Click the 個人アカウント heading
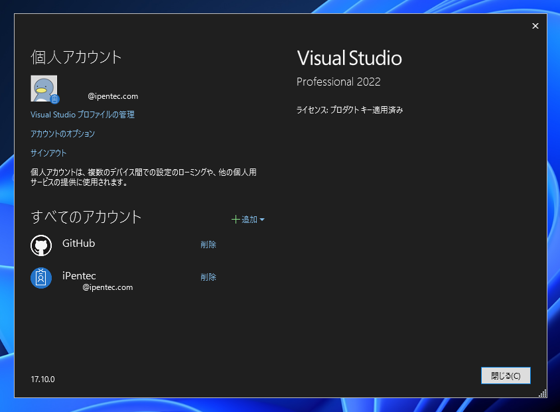Screen dimensions: 560x412 [x=76, y=57]
